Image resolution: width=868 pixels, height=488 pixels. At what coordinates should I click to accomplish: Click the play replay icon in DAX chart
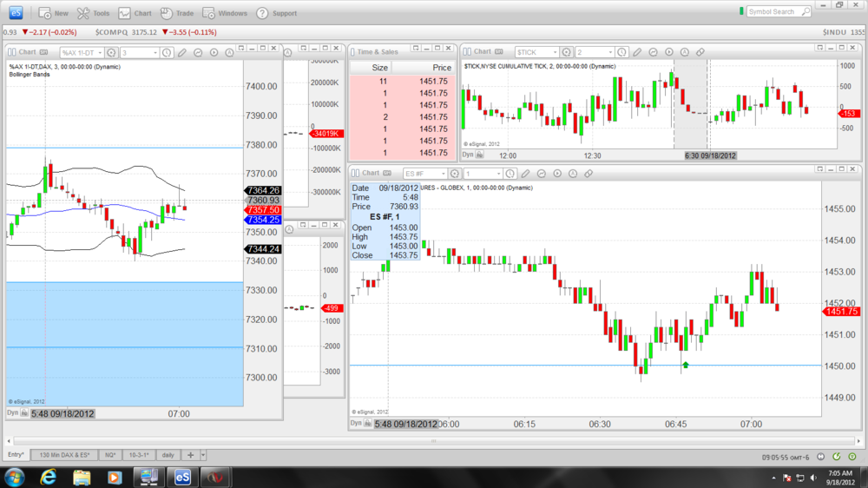click(214, 53)
